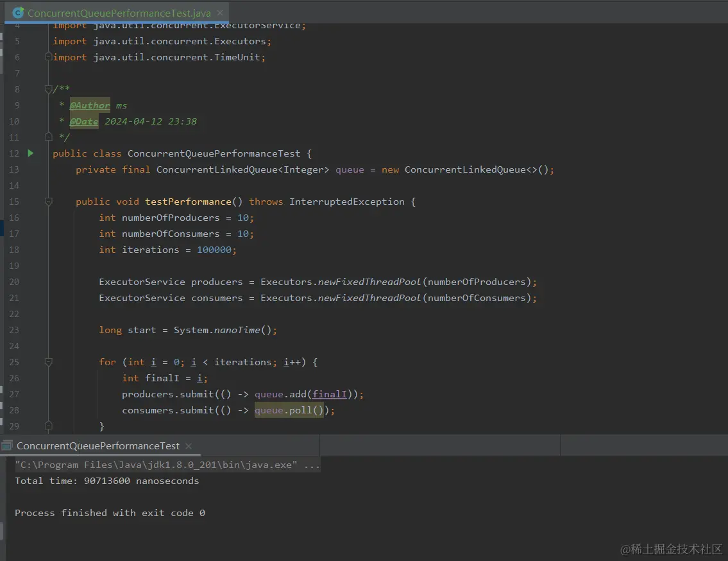The width and height of the screenshot is (728, 561).
Task: Click the 'Total time: 90713600 nanoseconds' console output
Action: pos(106,481)
